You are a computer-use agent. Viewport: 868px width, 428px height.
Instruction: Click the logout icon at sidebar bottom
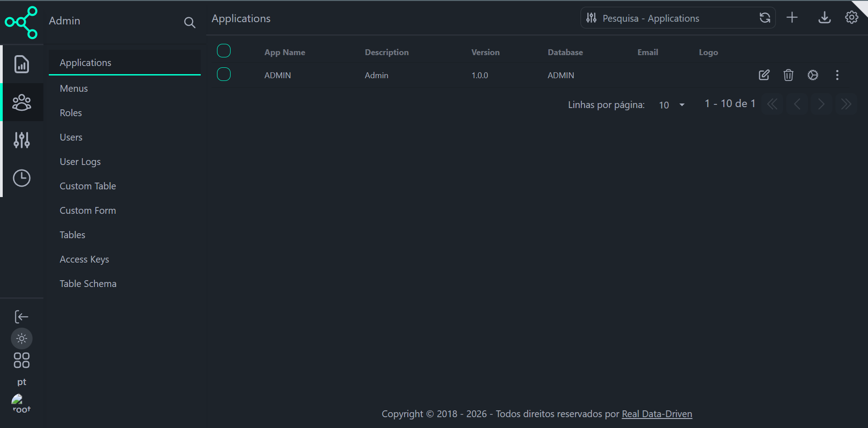[21, 316]
